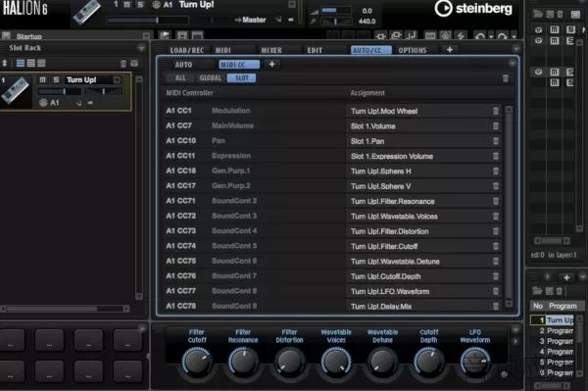
Task: Click the undo arrow icon
Action: (x=479, y=36)
